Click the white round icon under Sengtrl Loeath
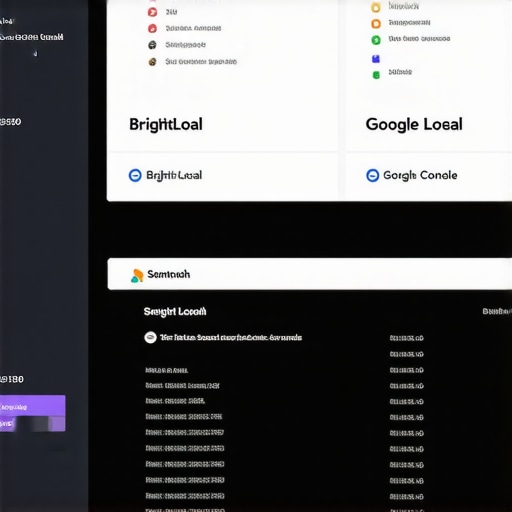The width and height of the screenshot is (512, 512). coord(150,337)
